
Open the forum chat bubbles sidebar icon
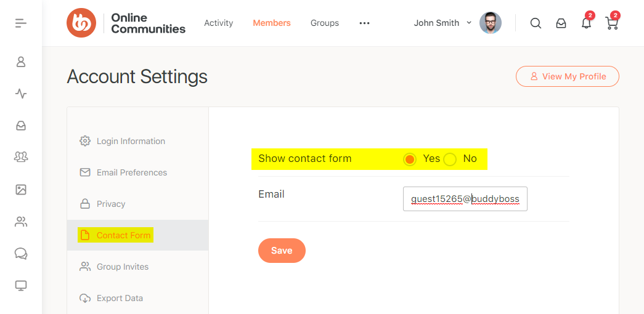[x=21, y=254]
